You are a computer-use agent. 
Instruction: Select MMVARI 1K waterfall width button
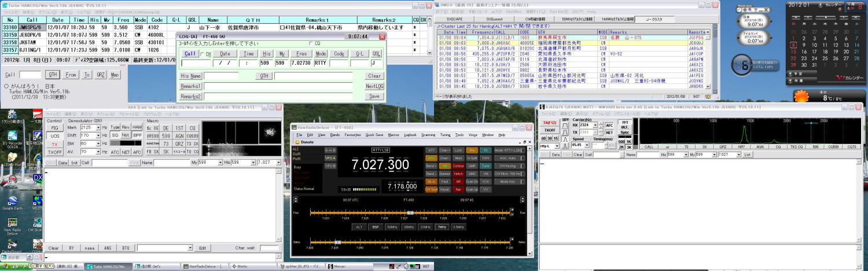(x=628, y=141)
